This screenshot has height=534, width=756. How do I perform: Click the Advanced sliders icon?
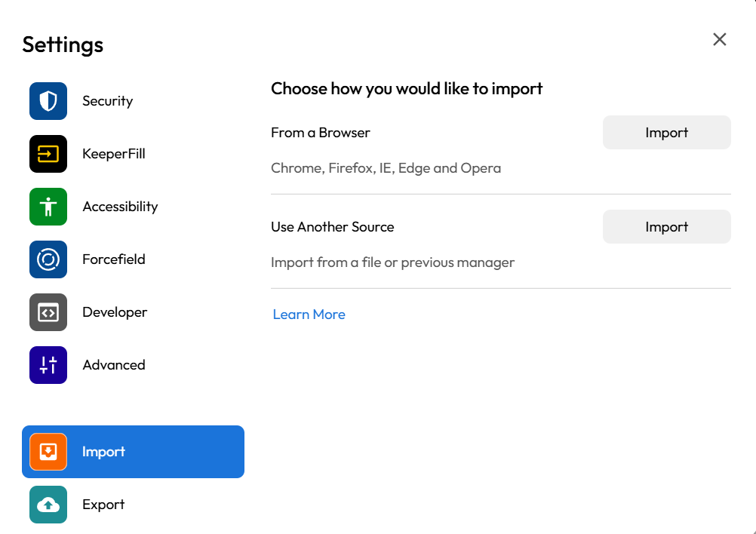coord(48,364)
